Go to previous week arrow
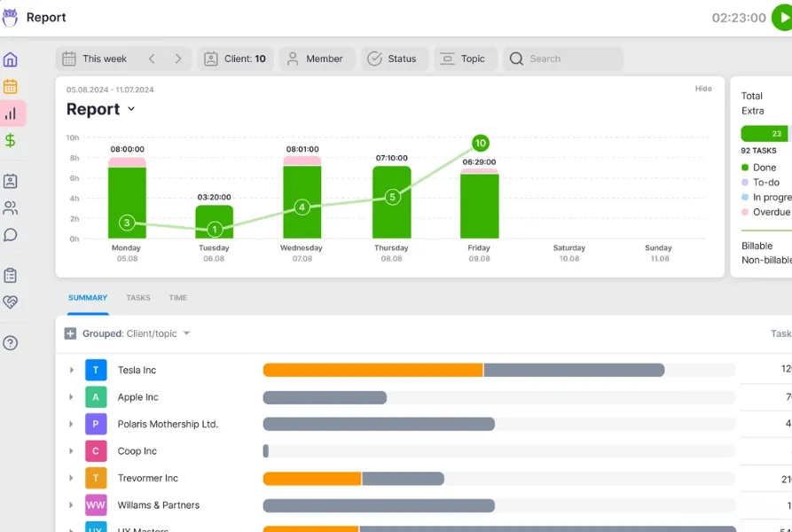 point(152,59)
